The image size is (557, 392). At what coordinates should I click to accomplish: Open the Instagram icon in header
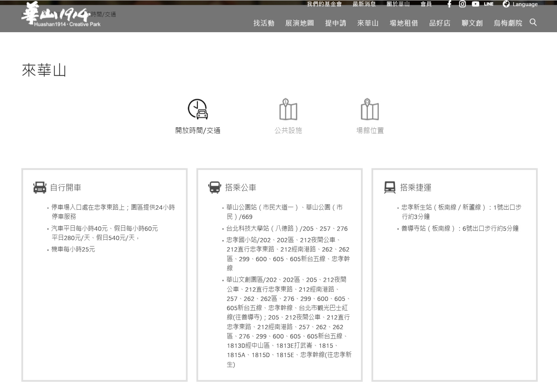(462, 4)
